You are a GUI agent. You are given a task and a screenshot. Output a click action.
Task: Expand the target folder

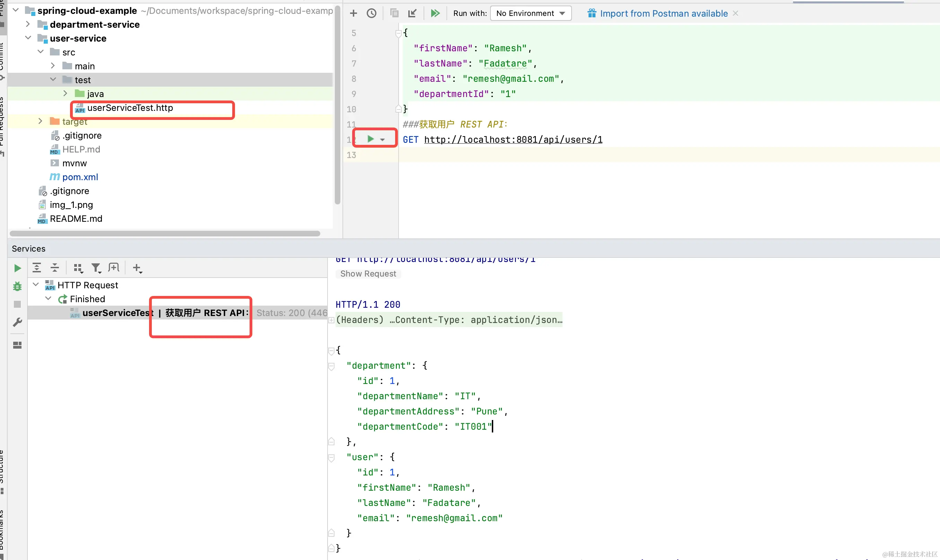[40, 121]
